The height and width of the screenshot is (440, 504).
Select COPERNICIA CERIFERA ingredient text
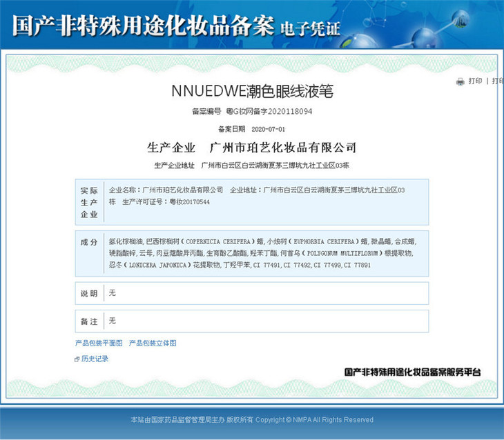[218, 241]
